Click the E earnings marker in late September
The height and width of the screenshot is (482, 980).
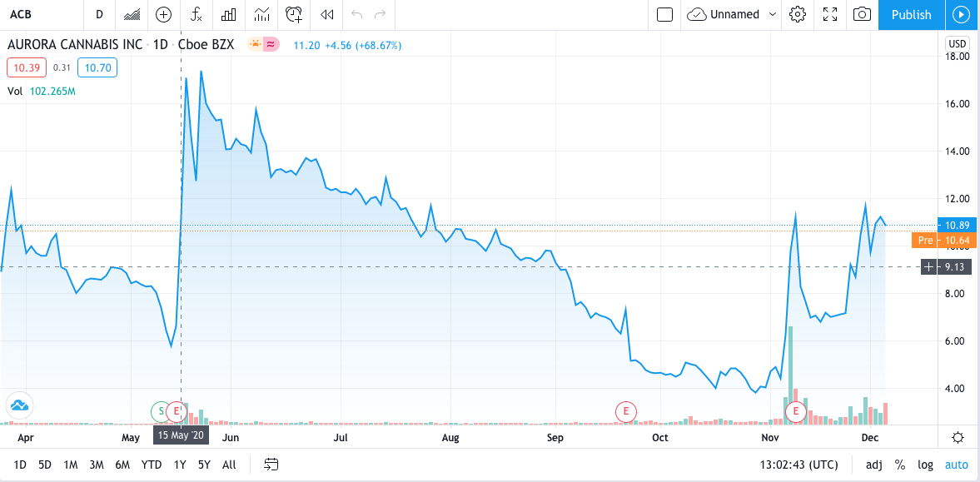coord(625,410)
